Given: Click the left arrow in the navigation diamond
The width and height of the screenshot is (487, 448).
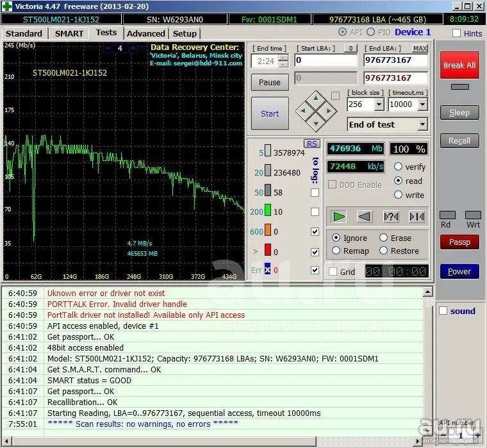Looking at the screenshot, I should coord(304,111).
